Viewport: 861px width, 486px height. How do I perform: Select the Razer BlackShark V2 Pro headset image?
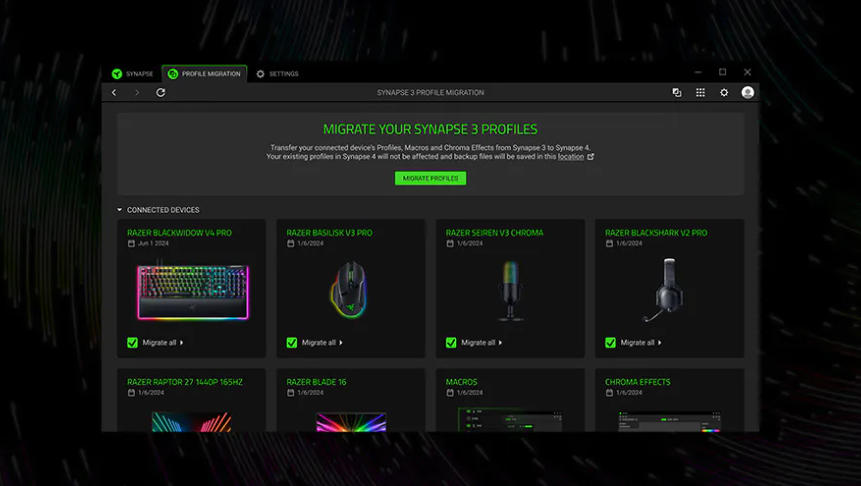click(x=669, y=291)
